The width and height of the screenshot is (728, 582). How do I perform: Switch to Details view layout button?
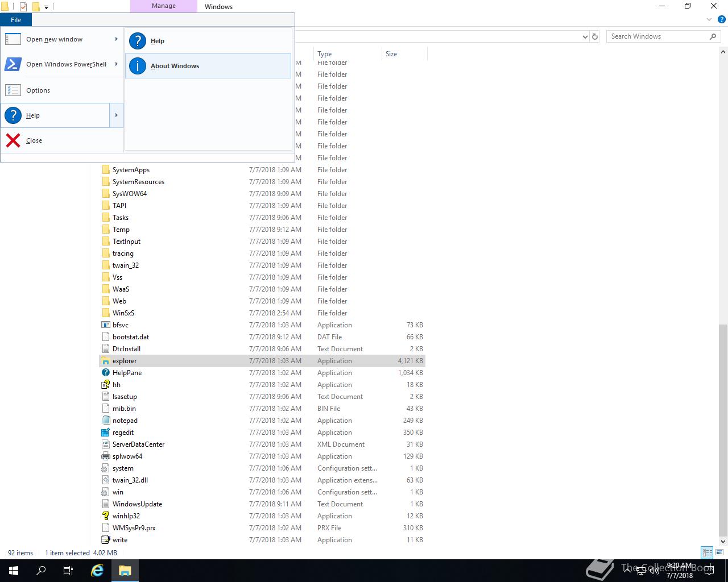coord(707,552)
